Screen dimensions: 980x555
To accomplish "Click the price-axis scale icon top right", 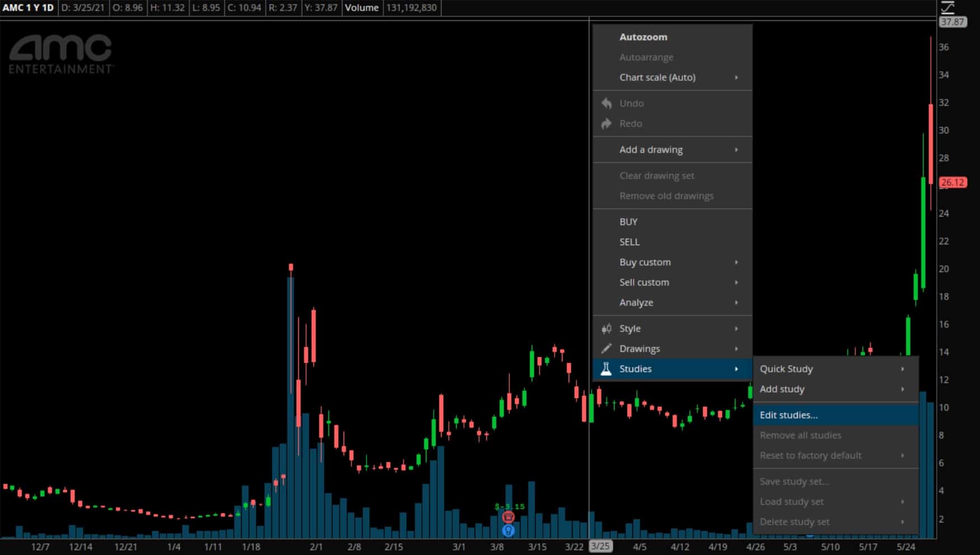I will coord(948,7).
